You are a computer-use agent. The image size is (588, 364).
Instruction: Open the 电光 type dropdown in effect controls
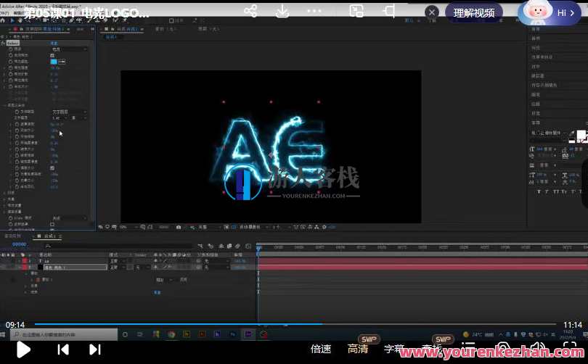click(70, 49)
